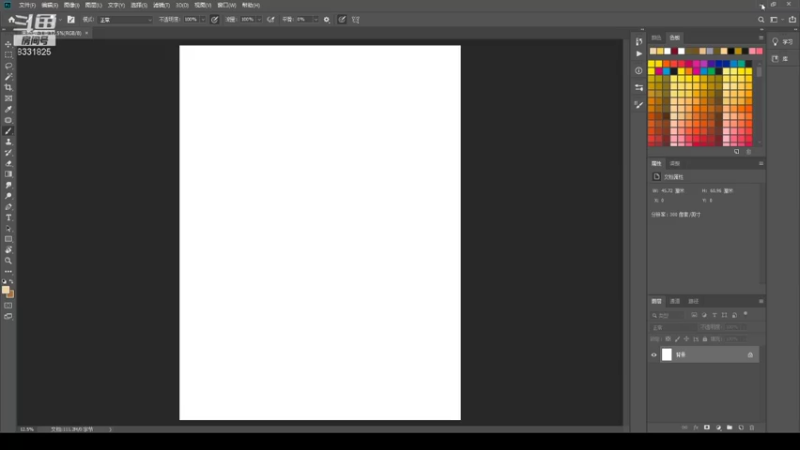Select the Horizontal Type tool

click(8, 217)
